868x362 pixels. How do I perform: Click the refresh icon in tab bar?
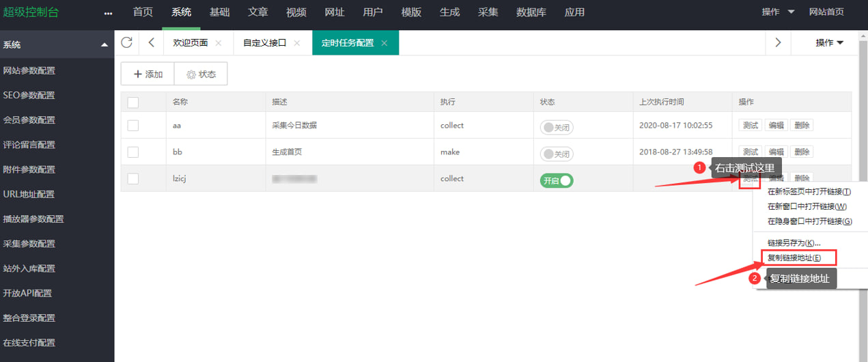pos(126,42)
